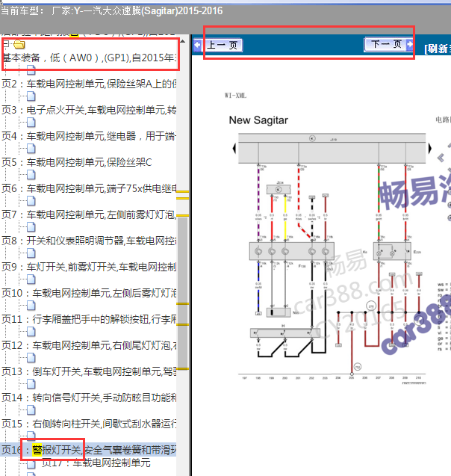Select highlighted 页16：警报灯开关 entry
The image size is (451, 476).
pos(88,450)
